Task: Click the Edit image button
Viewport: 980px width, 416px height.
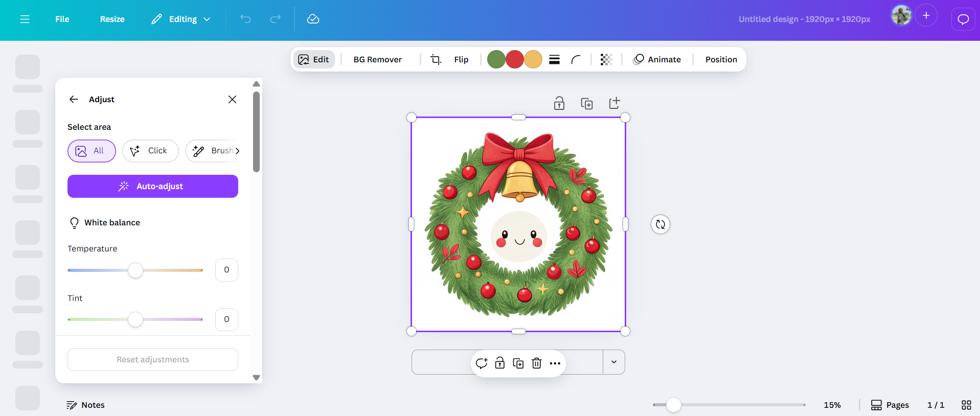Action: [x=314, y=59]
